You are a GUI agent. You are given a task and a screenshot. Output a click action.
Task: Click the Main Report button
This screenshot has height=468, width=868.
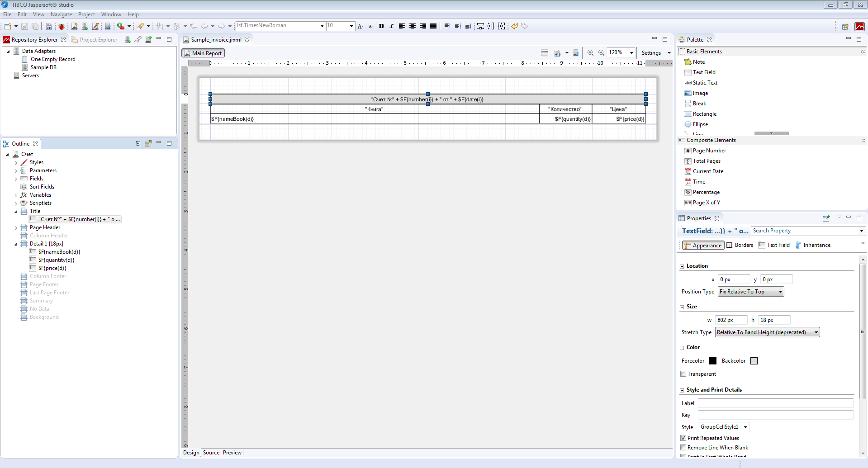coord(203,53)
